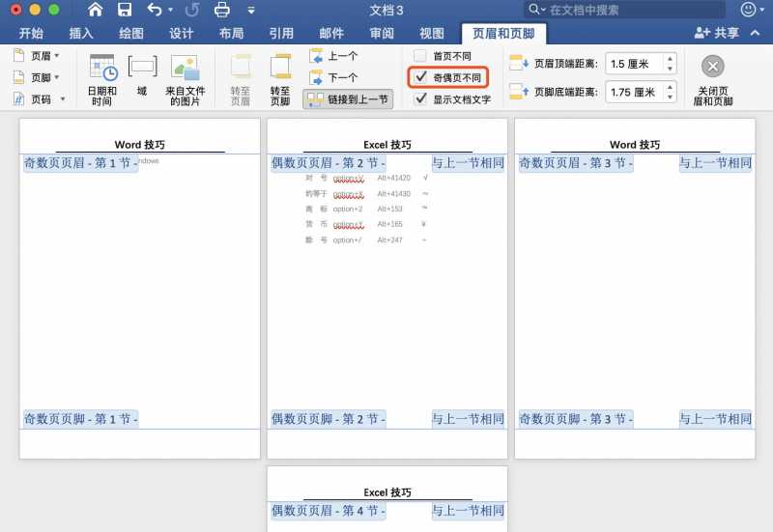Increase 页眉顶端距离 with up stepper
The image size is (773, 532).
click(670, 59)
